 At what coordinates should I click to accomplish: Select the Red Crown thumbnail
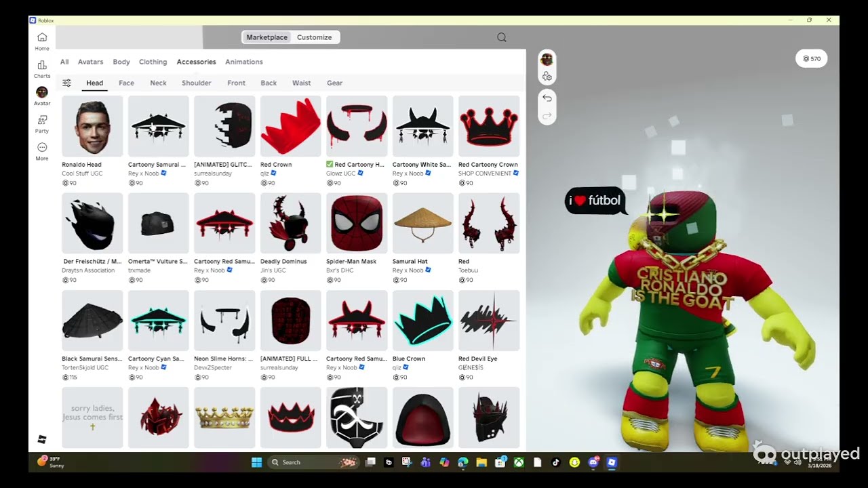[x=291, y=126]
